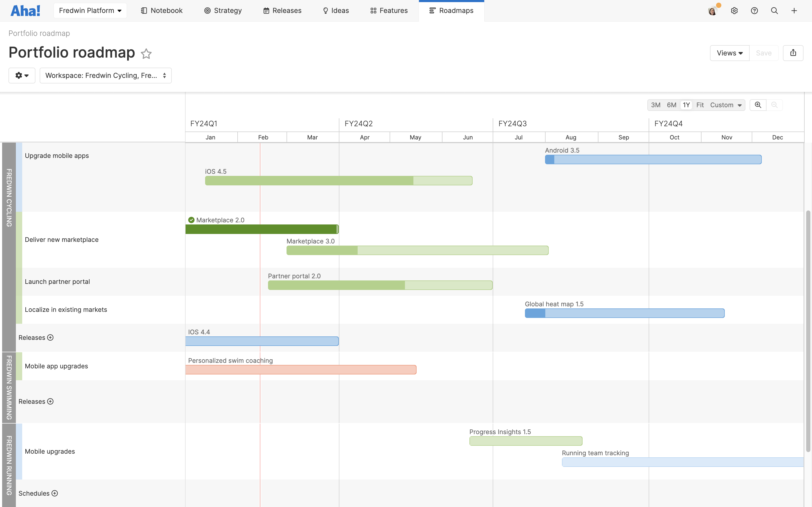Enable the Fit time range option

[700, 105]
